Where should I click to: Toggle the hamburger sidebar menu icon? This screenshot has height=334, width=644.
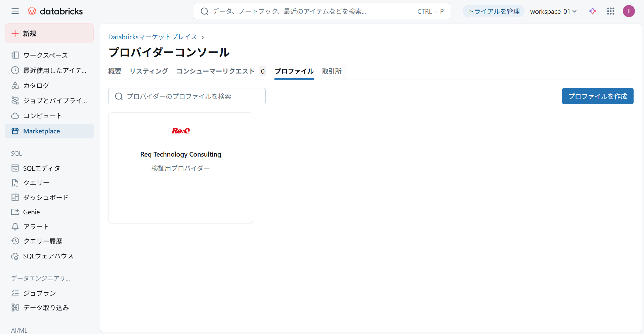click(15, 11)
